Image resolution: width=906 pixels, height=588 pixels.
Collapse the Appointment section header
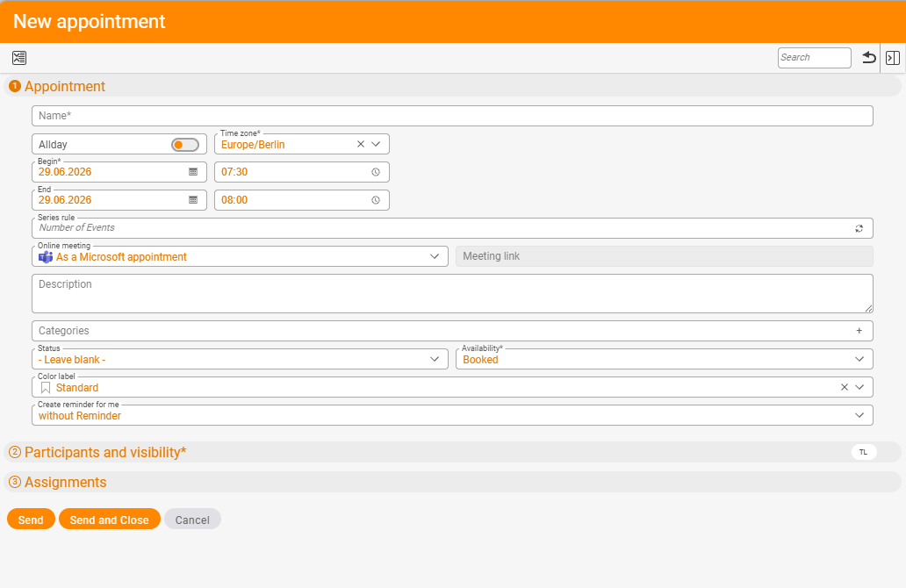tap(452, 86)
